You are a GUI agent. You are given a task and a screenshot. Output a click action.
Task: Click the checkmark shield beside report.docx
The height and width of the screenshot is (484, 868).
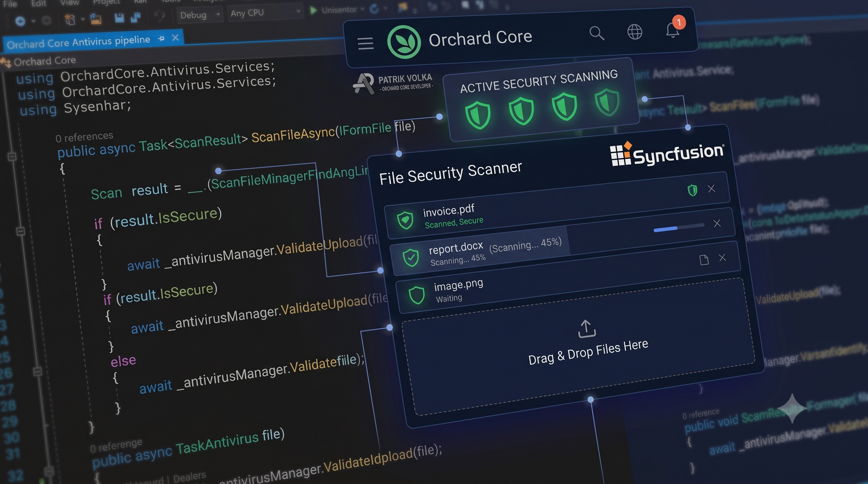[411, 258]
